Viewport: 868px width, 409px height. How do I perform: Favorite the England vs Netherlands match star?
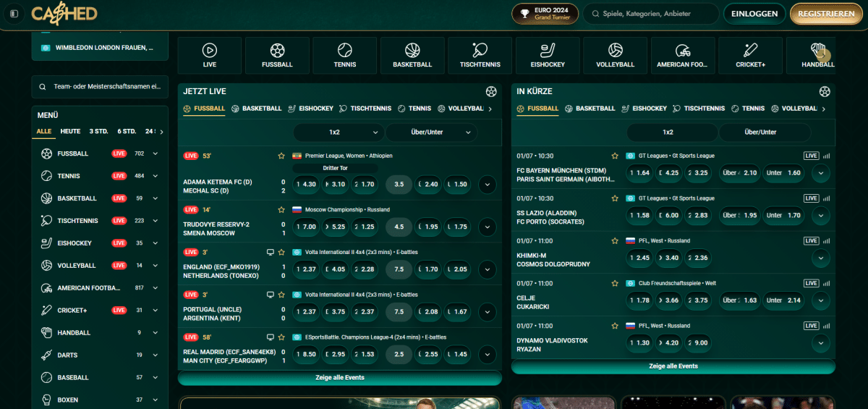[281, 252]
